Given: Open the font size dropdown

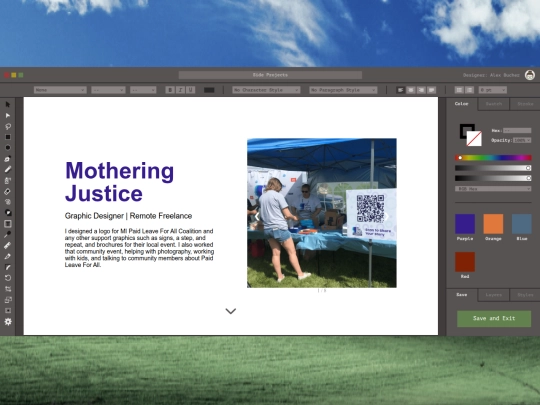Looking at the screenshot, I should pyautogui.click(x=143, y=90).
